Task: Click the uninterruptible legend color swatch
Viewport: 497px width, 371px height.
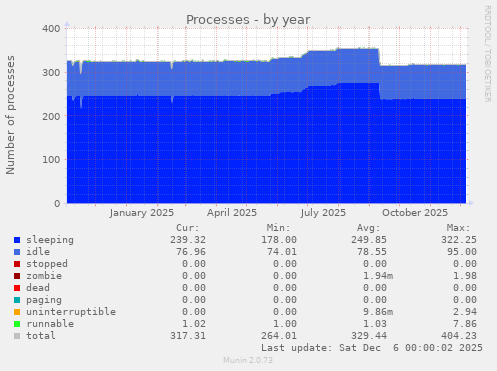Action: click(x=17, y=312)
